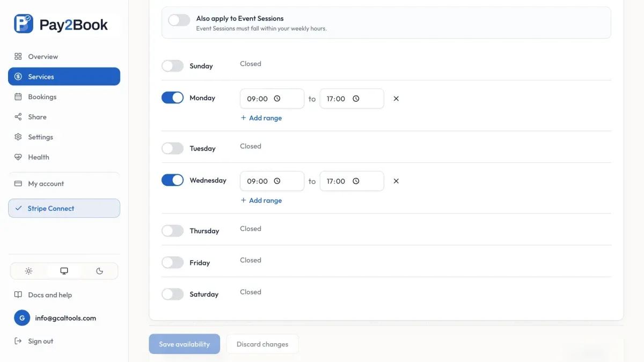Click the Bookings calendar icon

[18, 97]
